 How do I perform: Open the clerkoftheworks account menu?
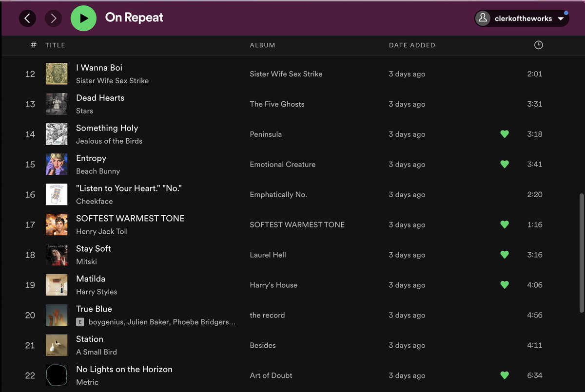tap(521, 19)
